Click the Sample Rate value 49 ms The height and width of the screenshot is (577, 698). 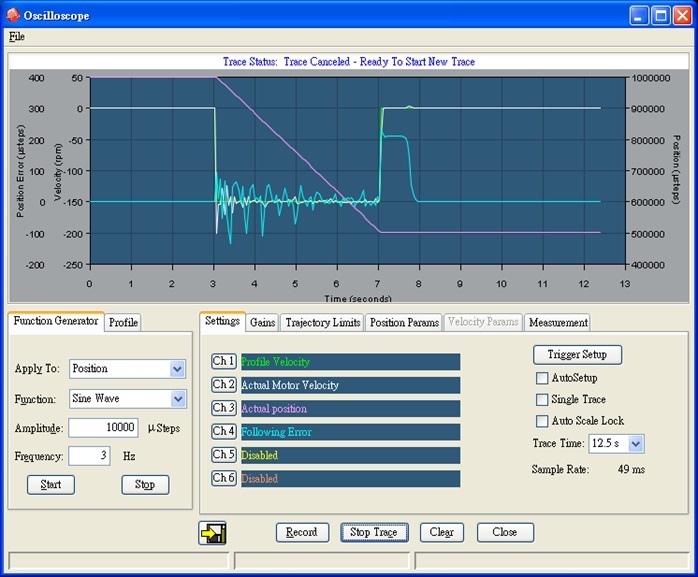coord(631,469)
